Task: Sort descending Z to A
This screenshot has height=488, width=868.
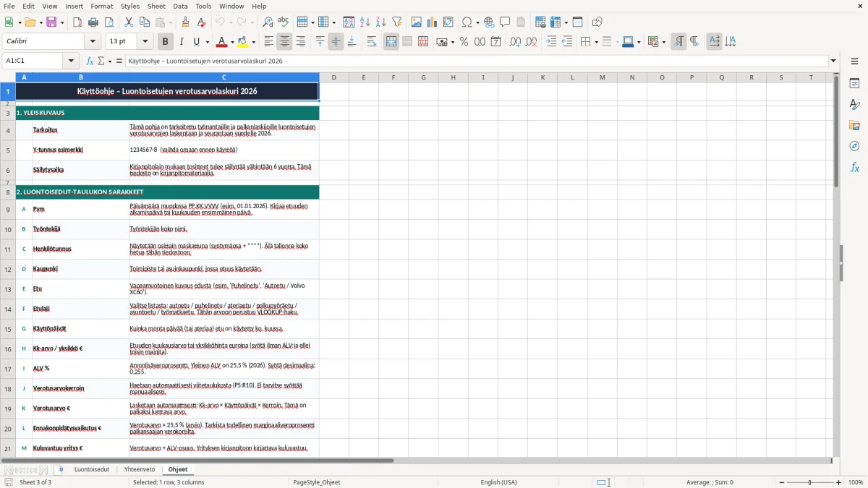Action: (x=380, y=22)
